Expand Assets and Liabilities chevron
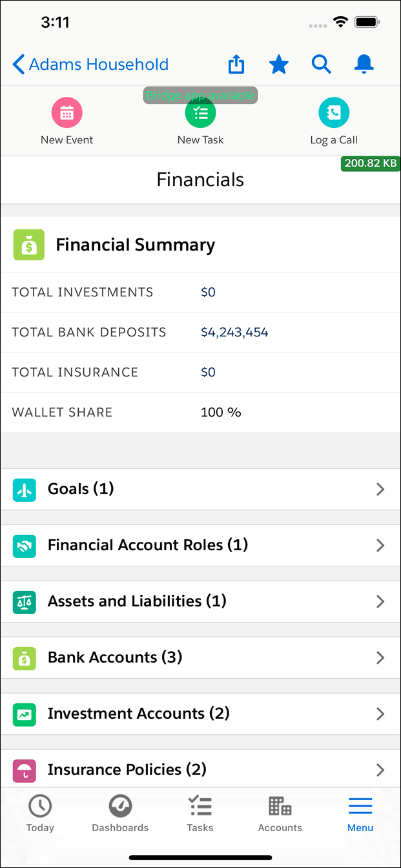The width and height of the screenshot is (401, 868). tap(380, 602)
